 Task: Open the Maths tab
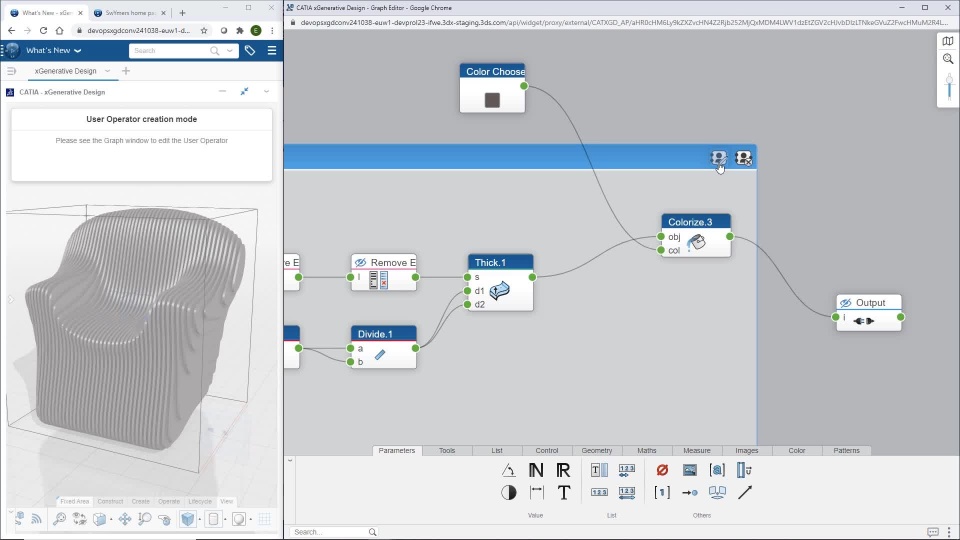click(647, 451)
